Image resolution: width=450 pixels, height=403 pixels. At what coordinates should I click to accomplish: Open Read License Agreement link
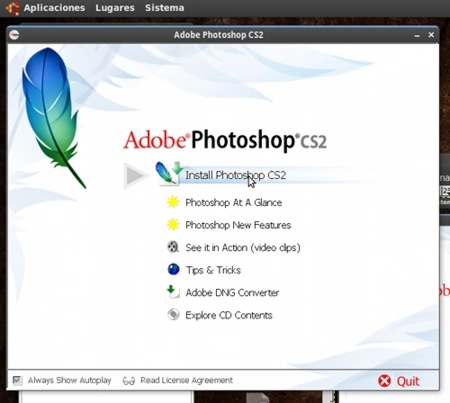(187, 380)
